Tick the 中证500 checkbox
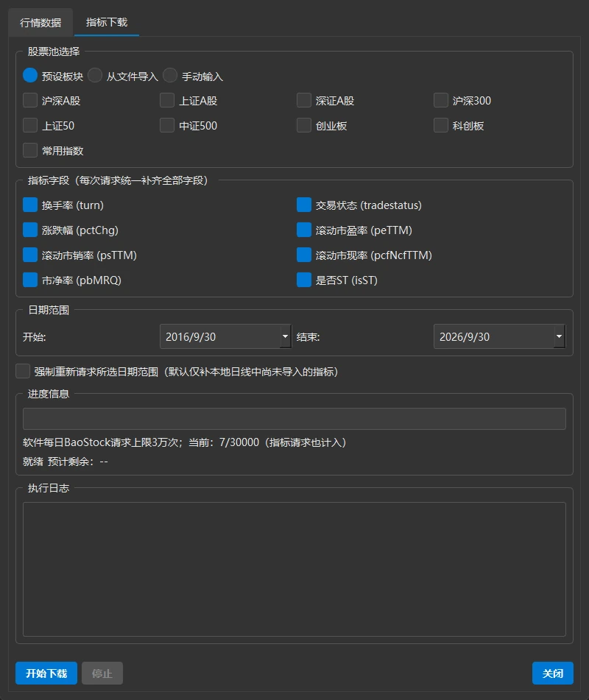 point(167,125)
